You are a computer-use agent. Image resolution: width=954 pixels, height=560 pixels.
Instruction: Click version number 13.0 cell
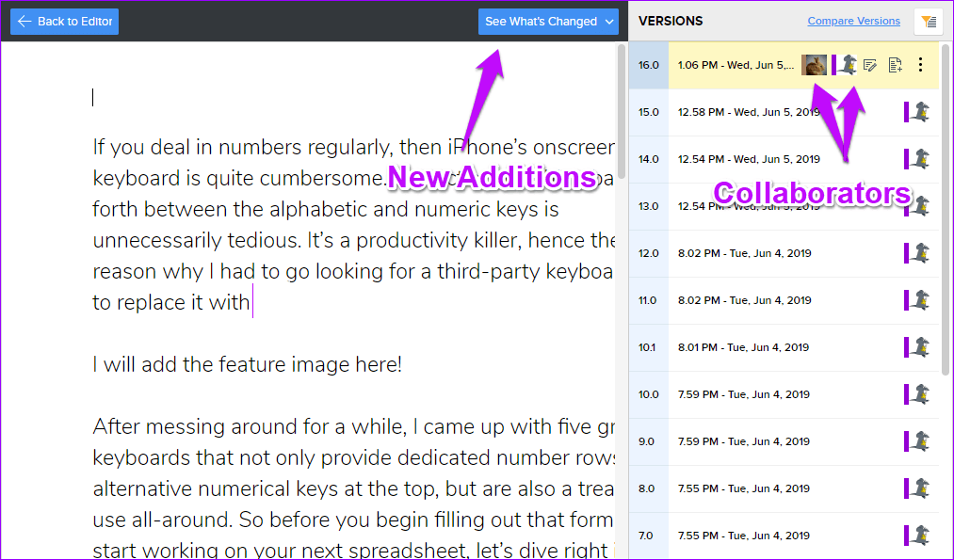click(649, 206)
